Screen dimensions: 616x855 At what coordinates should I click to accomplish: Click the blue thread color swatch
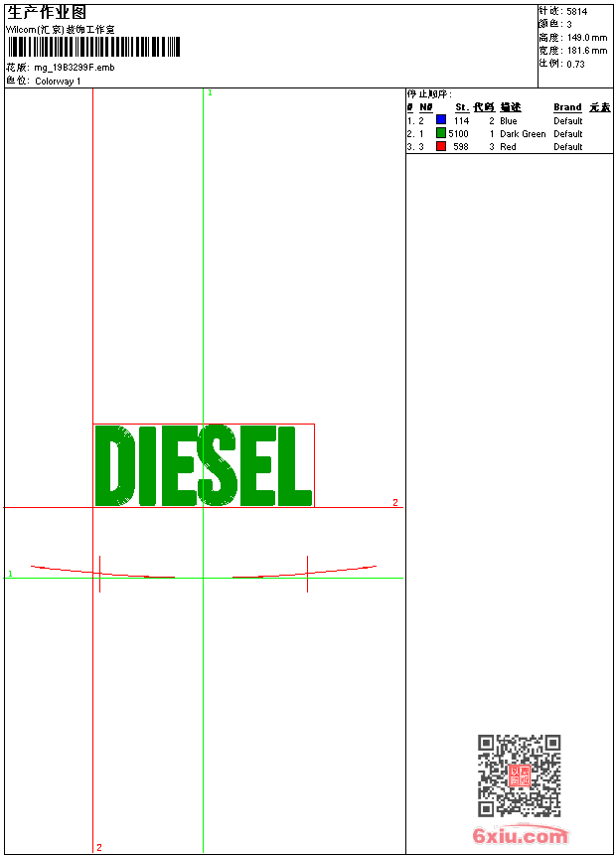441,120
